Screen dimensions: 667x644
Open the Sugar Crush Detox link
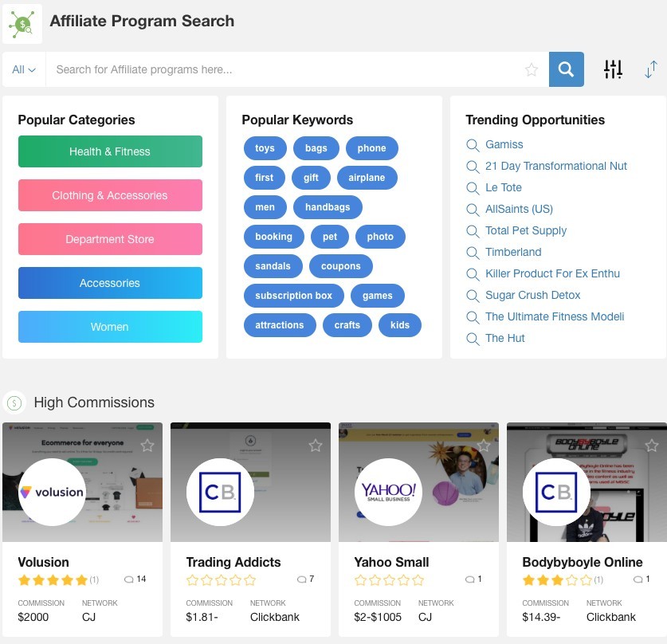coord(532,295)
